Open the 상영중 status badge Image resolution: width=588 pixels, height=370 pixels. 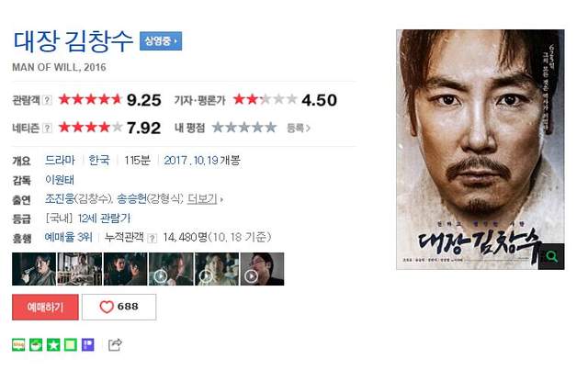(161, 41)
